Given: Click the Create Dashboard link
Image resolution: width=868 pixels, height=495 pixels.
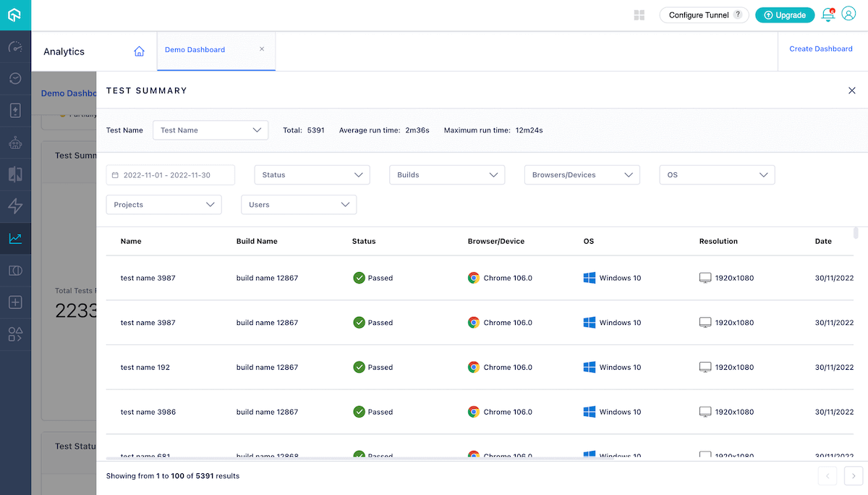Looking at the screenshot, I should point(820,49).
